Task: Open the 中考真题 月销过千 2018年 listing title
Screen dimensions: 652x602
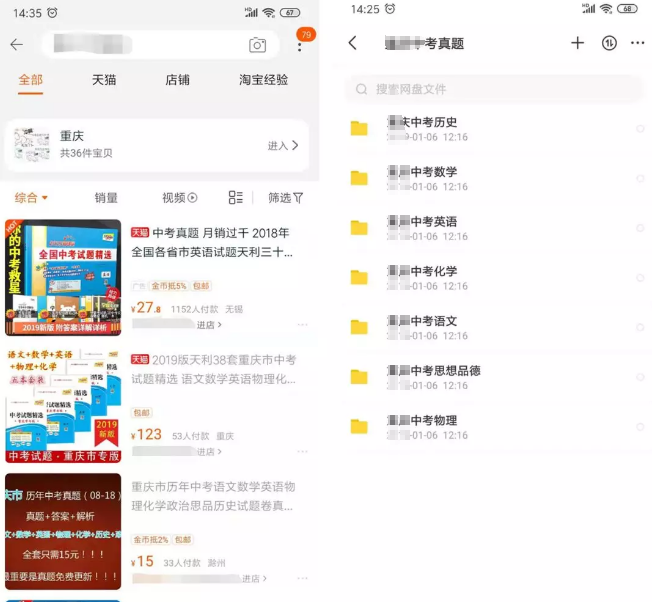Action: (x=212, y=242)
